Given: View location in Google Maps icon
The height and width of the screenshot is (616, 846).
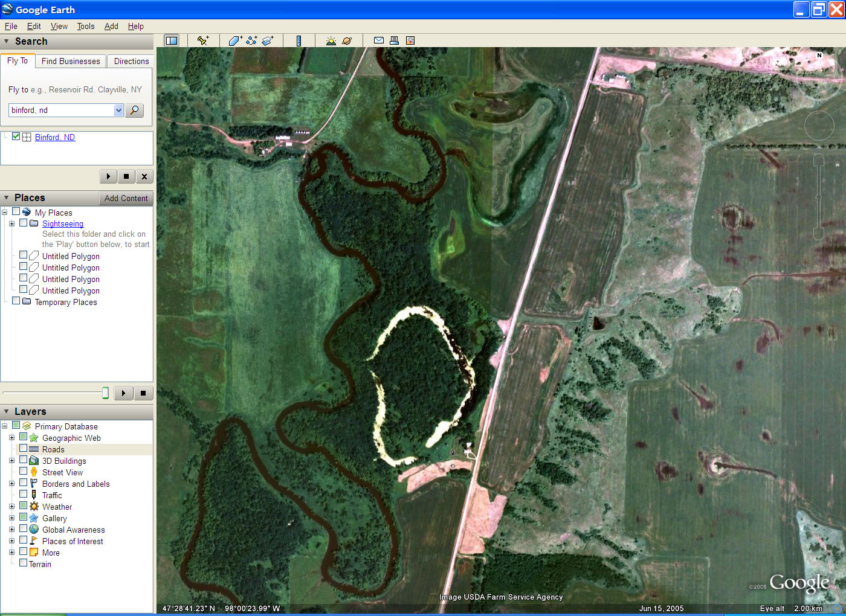Looking at the screenshot, I should [410, 40].
